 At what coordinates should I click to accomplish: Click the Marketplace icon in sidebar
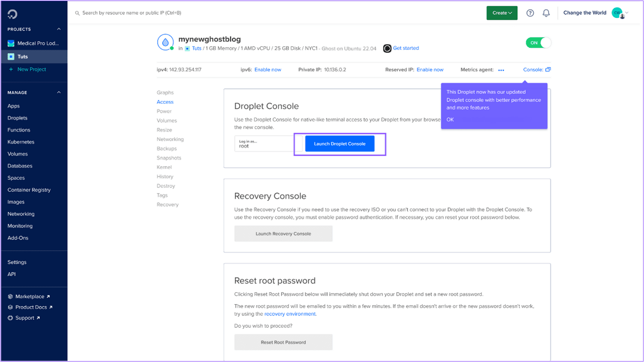10,296
